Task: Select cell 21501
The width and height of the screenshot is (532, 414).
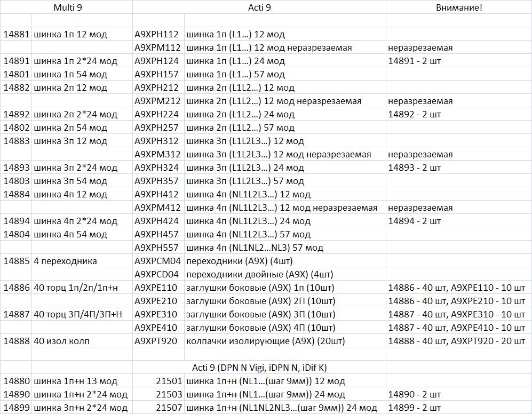Action: coord(158,381)
